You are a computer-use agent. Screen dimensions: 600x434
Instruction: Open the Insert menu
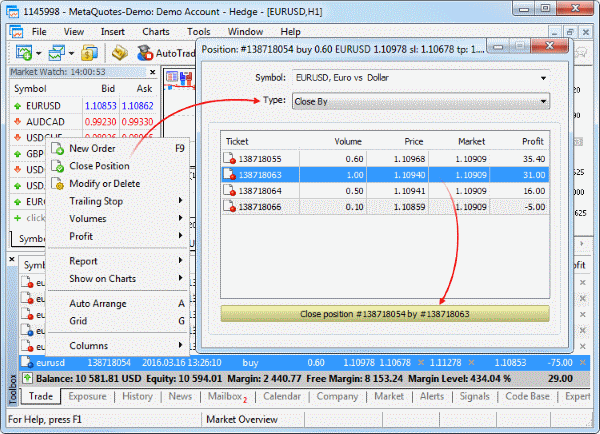pos(112,32)
